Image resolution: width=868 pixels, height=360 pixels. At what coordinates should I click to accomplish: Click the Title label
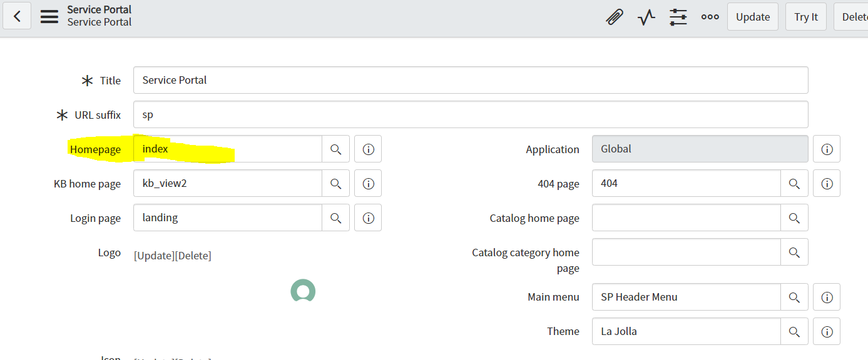110,81
